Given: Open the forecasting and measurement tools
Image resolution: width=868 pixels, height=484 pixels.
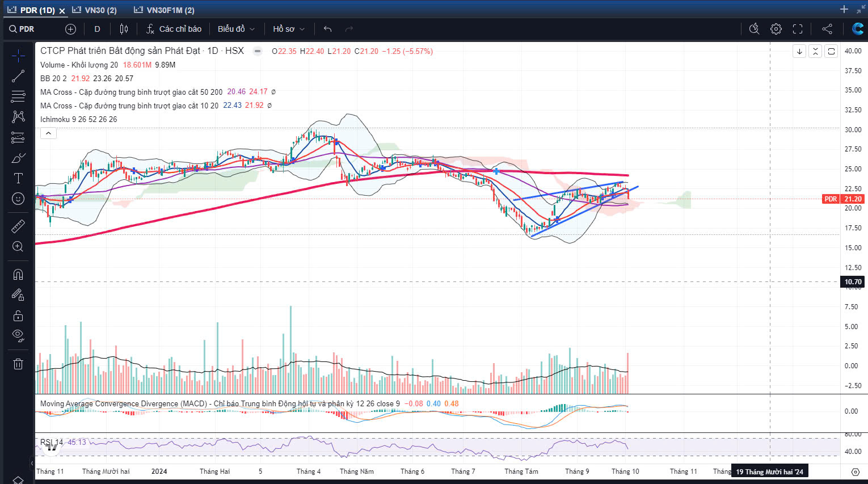Looking at the screenshot, I should click(x=18, y=137).
